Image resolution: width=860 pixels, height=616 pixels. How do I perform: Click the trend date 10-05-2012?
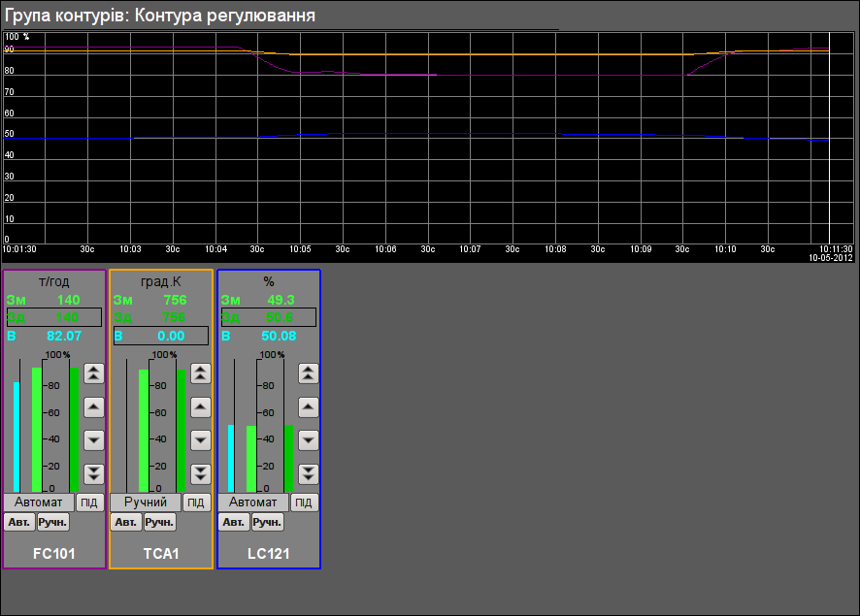click(x=831, y=258)
